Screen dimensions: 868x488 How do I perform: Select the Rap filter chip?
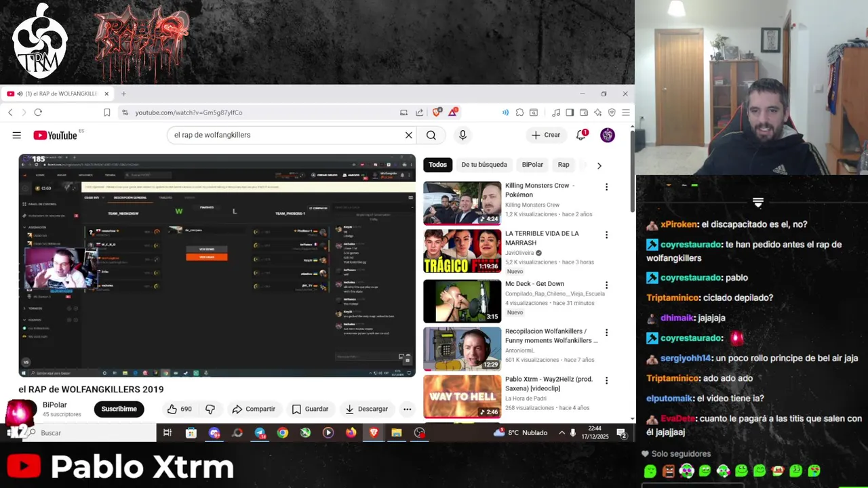(564, 165)
